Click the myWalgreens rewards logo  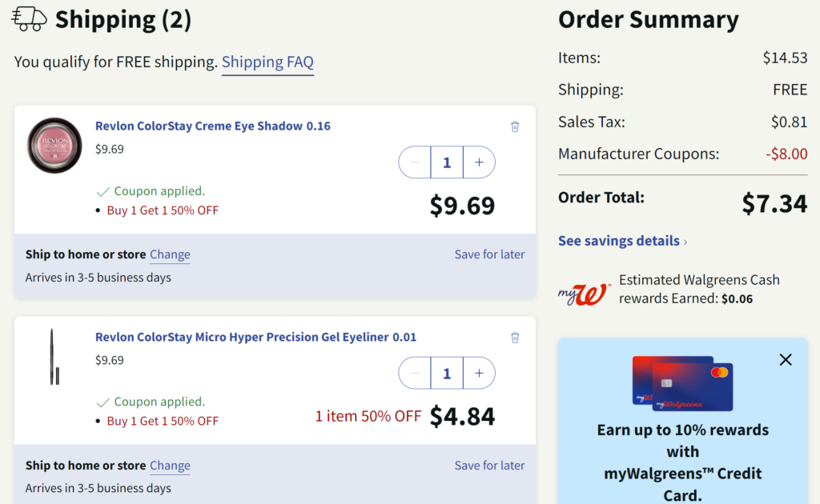tap(583, 292)
